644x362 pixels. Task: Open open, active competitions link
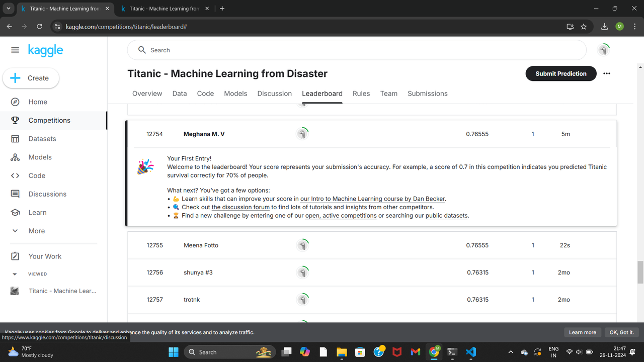click(x=341, y=215)
